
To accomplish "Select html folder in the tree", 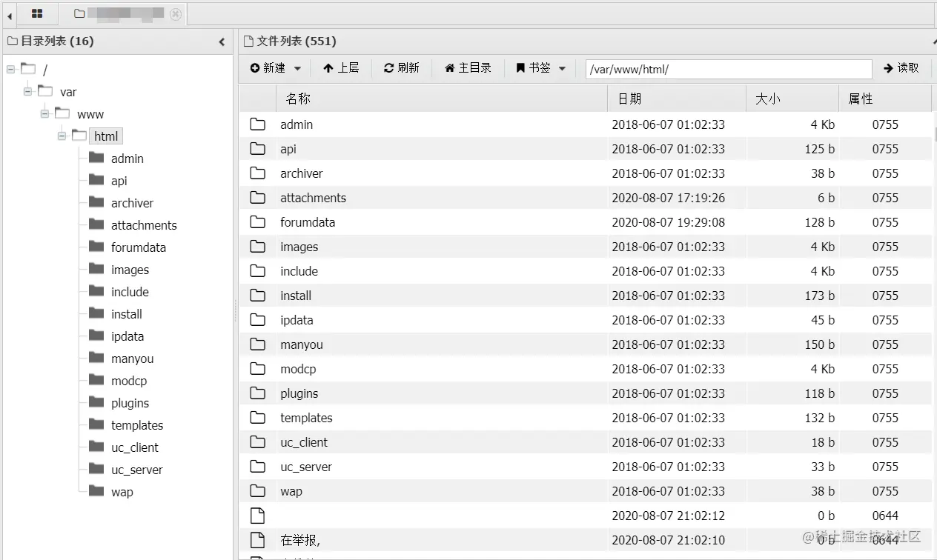I will coord(106,136).
